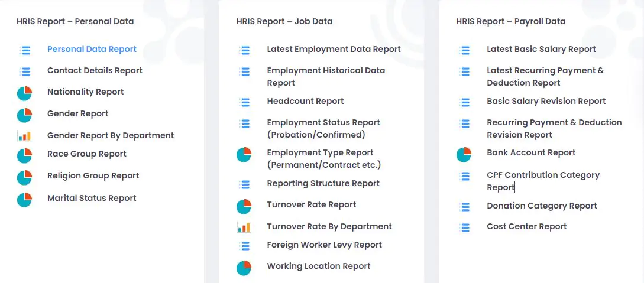Click the list icon next to Cost Center Report
This screenshot has height=283, width=644.
(464, 227)
